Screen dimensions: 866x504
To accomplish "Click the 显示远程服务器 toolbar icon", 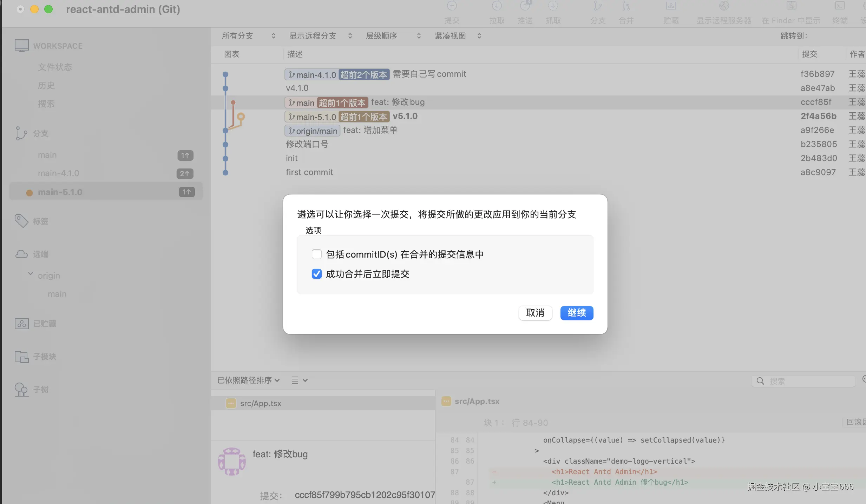I will click(724, 6).
